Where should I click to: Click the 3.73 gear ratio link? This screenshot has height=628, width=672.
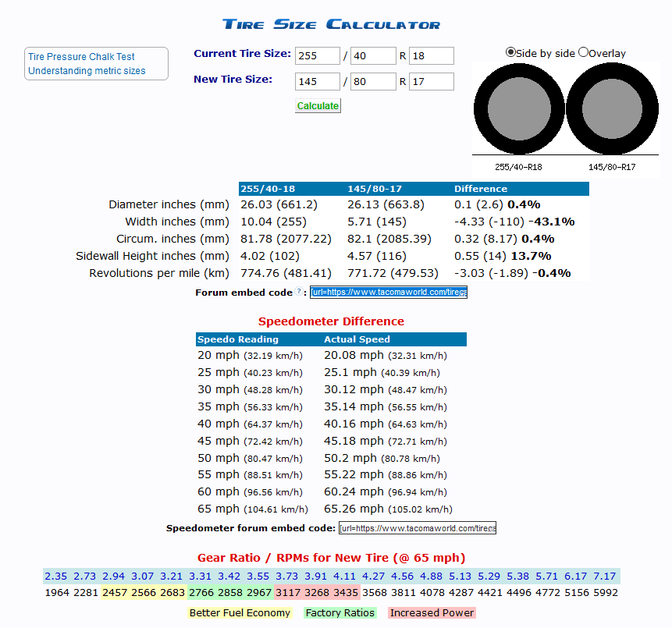[286, 577]
